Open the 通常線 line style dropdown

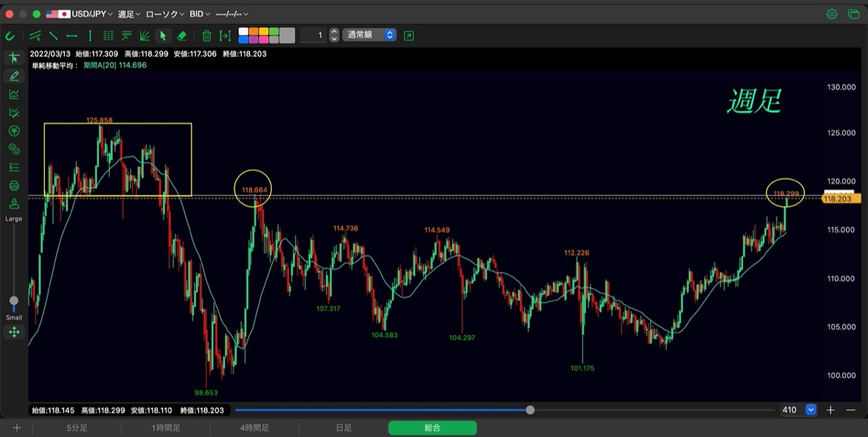click(370, 35)
